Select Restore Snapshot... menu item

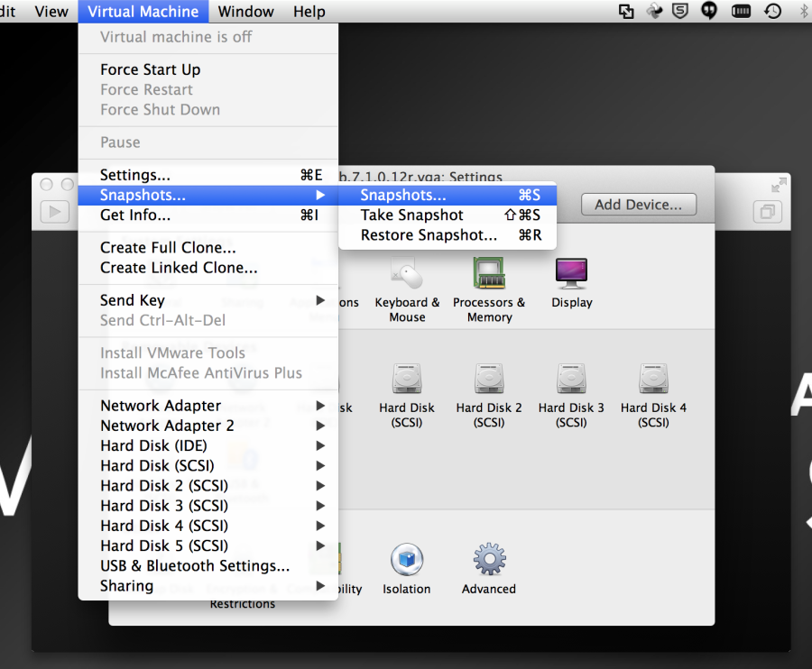[429, 235]
